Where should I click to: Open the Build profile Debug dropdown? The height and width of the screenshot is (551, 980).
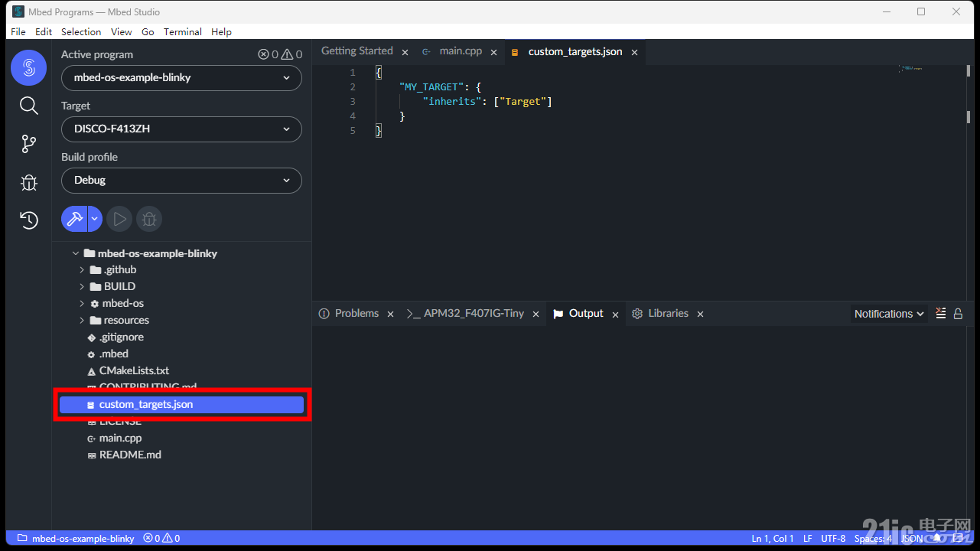click(181, 180)
